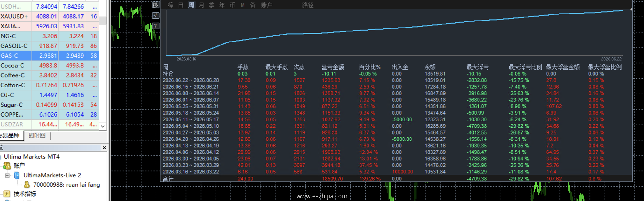Image resolution: width=644 pixels, height=201 pixels.
Task: Click the 2026.03.16 chart start date label
Action: (x=186, y=59)
